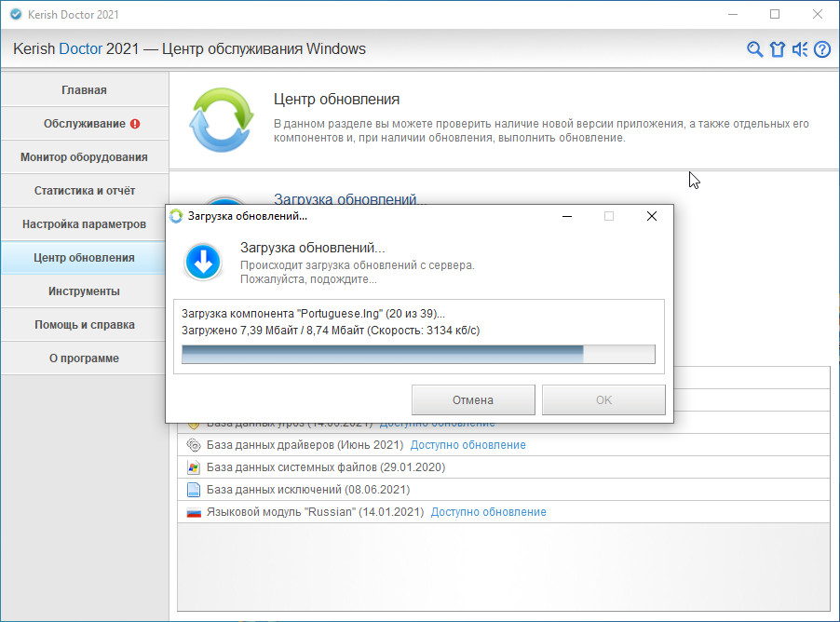Image resolution: width=840 pixels, height=622 pixels.
Task: Open the О программе section
Action: click(84, 358)
